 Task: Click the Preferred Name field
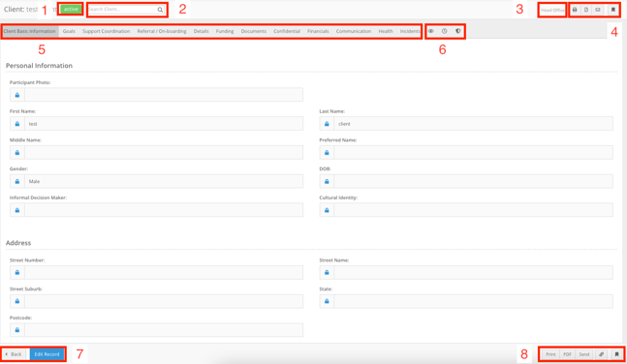coord(474,153)
